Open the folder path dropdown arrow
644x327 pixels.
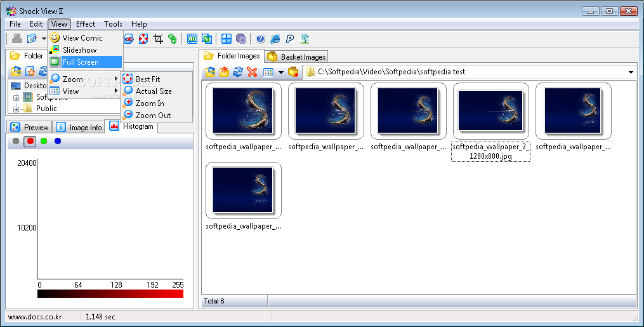pyautogui.click(x=631, y=72)
